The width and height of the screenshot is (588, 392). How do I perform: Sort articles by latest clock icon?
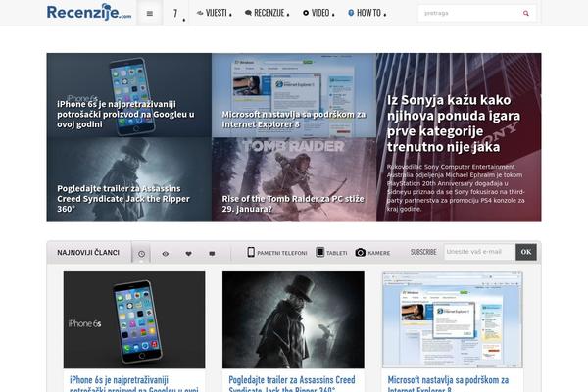pos(141,254)
